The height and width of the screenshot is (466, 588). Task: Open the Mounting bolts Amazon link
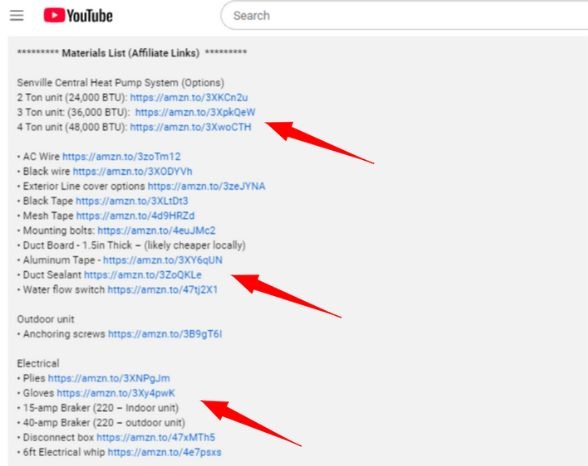156,230
